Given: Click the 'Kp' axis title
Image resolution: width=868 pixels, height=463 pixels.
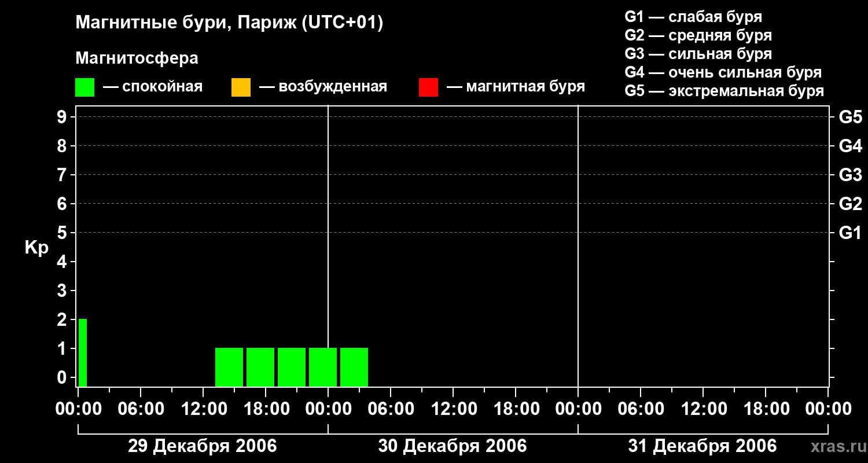Looking at the screenshot, I should pyautogui.click(x=36, y=248).
